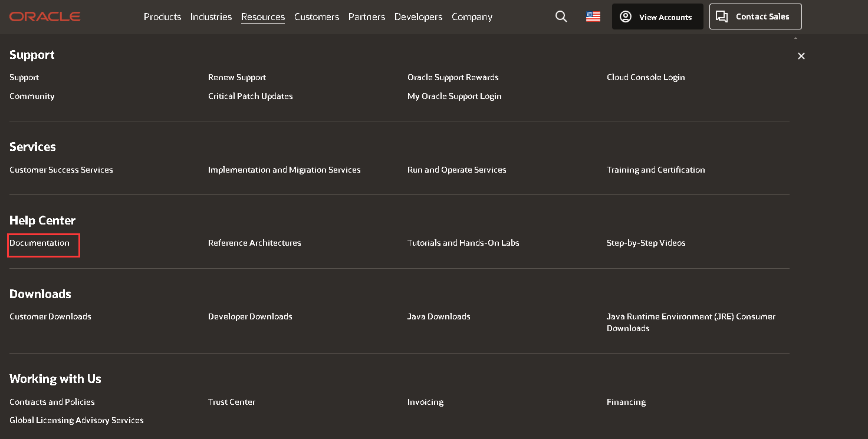Open the Trust Center link
868x439 pixels.
pos(232,402)
